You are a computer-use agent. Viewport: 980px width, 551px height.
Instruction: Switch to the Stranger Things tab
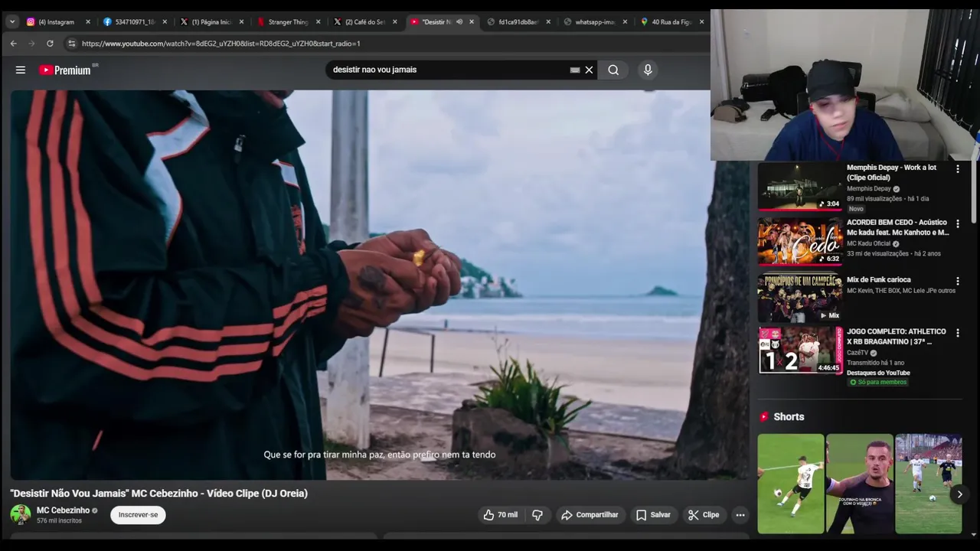[x=288, y=22]
